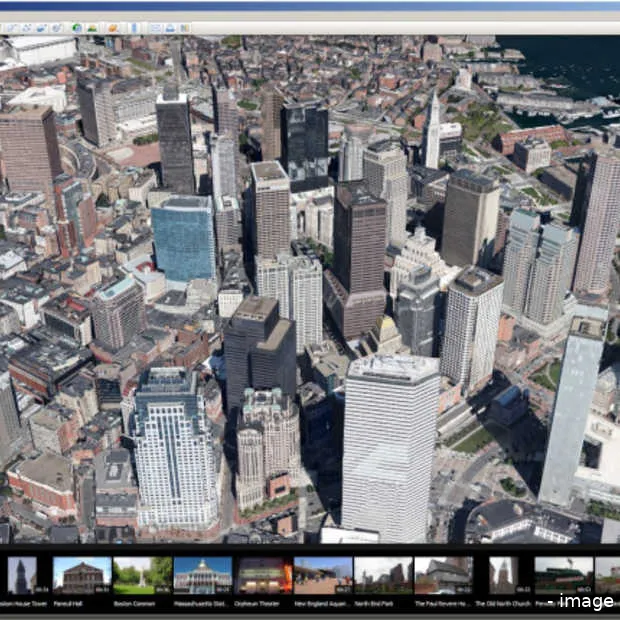Open the Boston Common photo thumbnail
620x620 pixels.
tap(142, 575)
